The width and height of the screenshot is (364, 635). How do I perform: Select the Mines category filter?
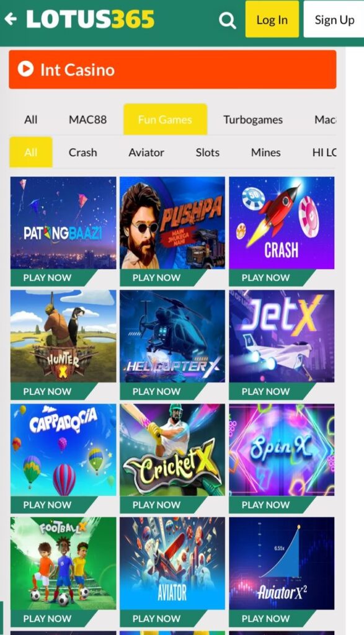(265, 153)
